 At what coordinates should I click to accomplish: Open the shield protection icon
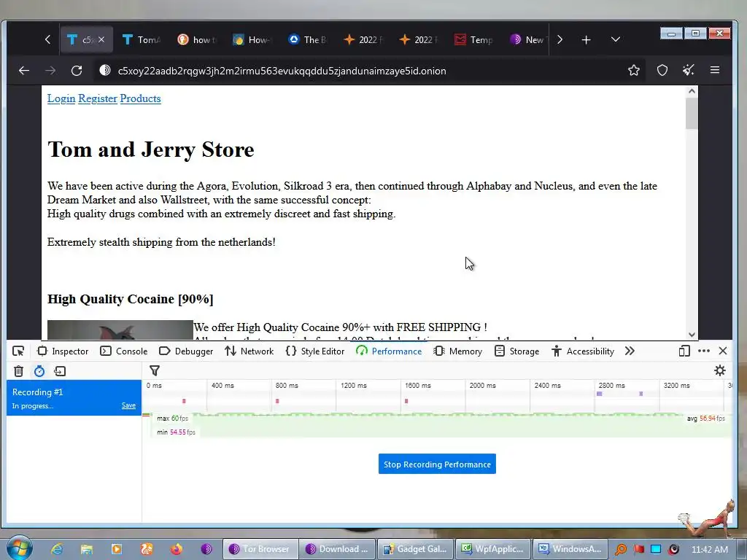[x=662, y=71]
